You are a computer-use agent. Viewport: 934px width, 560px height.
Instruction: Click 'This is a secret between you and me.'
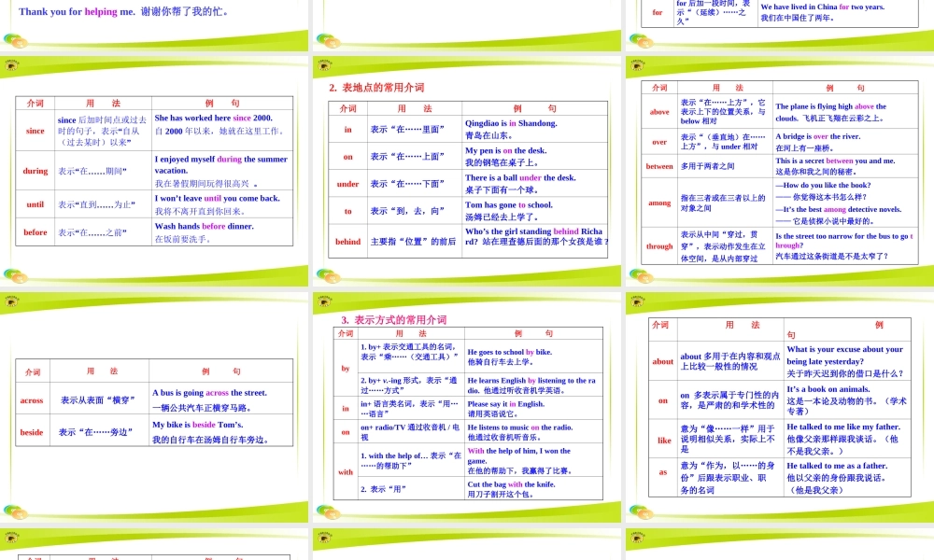tap(835, 161)
